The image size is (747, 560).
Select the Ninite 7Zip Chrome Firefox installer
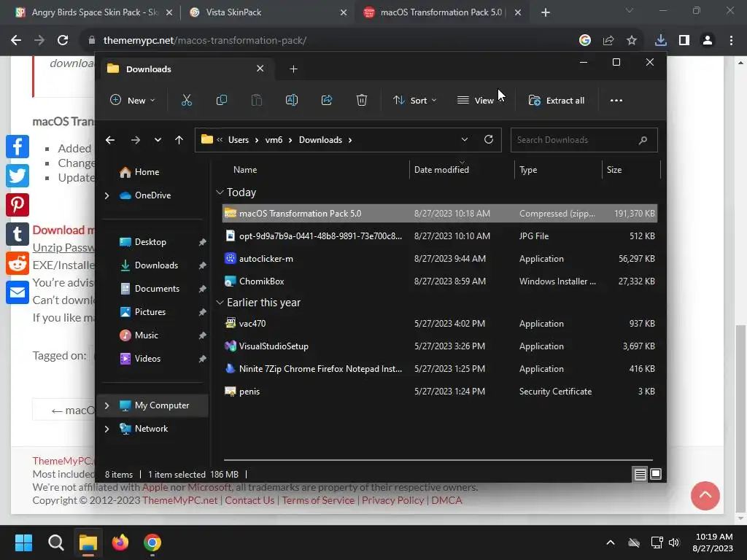pos(440,369)
